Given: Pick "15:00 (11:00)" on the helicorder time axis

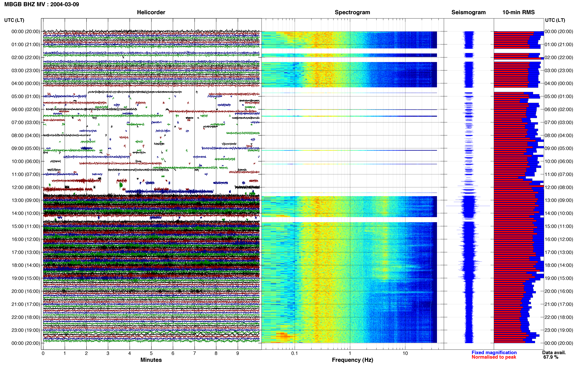Looking at the screenshot, I should [x=26, y=226].
